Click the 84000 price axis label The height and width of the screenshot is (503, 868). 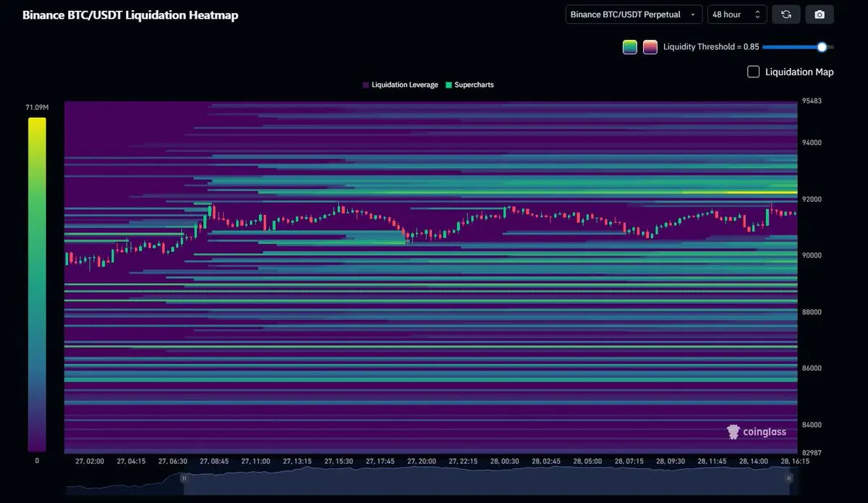pos(810,424)
